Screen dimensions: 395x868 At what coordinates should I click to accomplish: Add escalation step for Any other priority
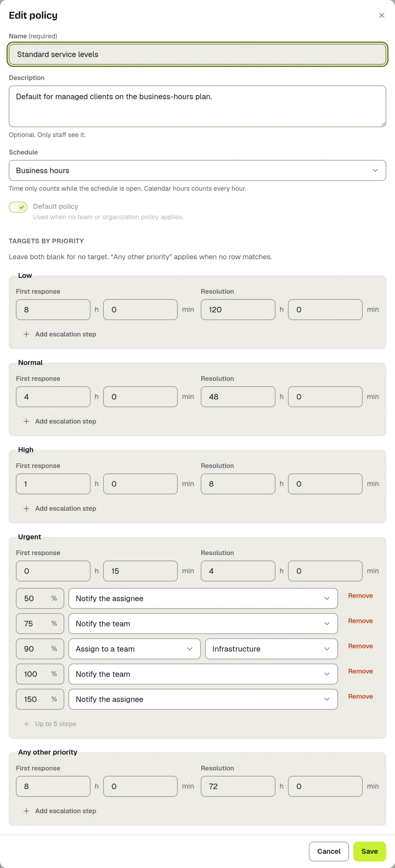coord(60,811)
